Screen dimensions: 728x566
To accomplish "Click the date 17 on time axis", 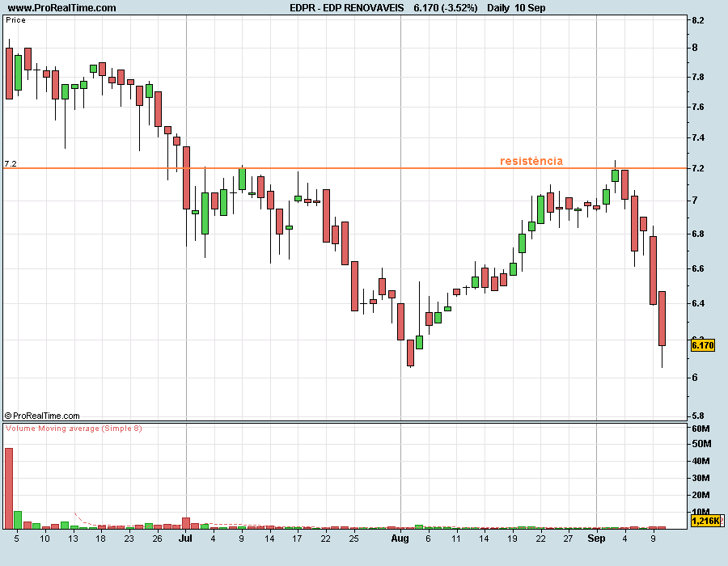I will (297, 539).
